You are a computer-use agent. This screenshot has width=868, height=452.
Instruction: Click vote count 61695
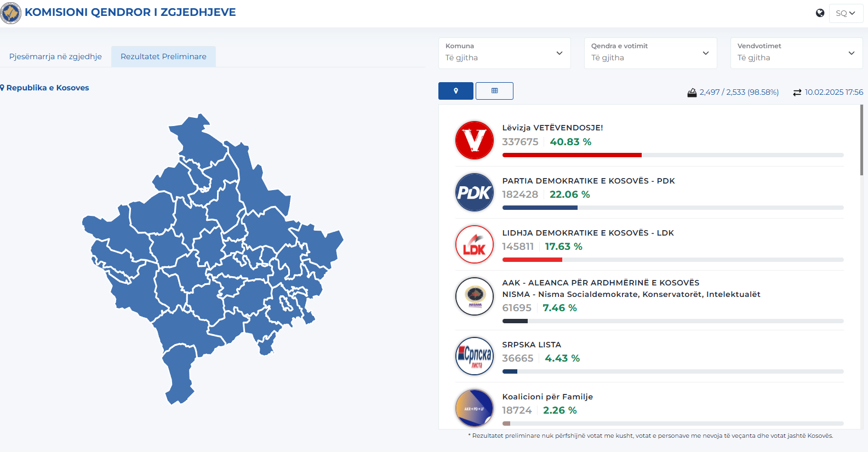tap(517, 308)
